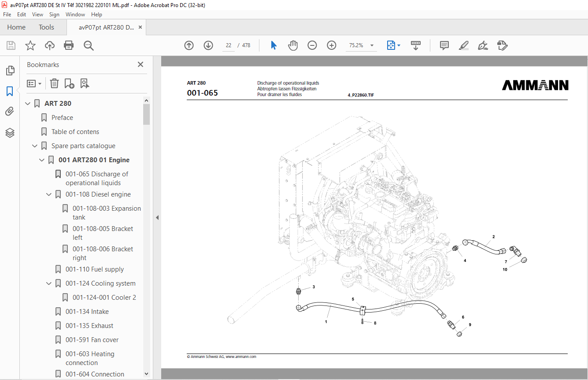Screen dimensions: 588x380
Task: Open Table of contens bookmark
Action: [x=75, y=132]
